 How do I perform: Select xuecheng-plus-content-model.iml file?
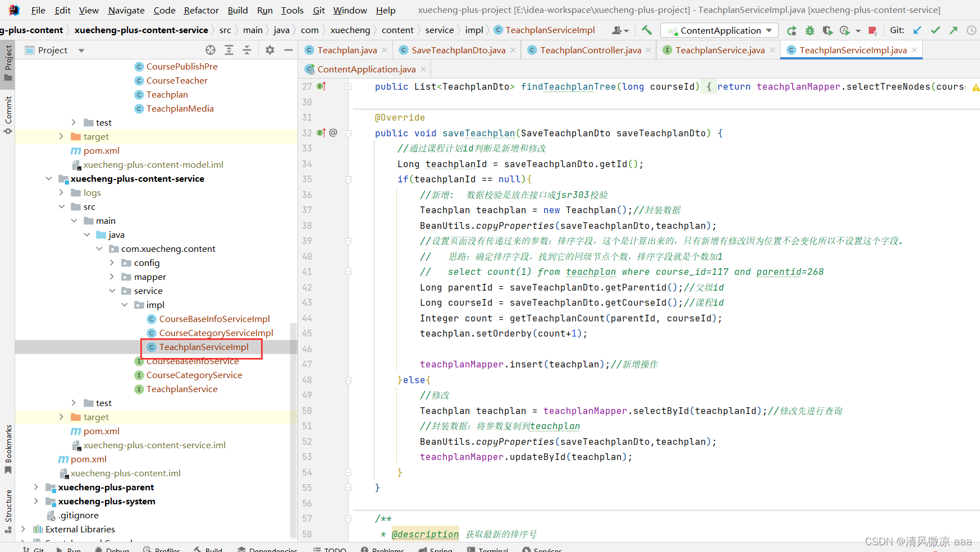pos(153,164)
